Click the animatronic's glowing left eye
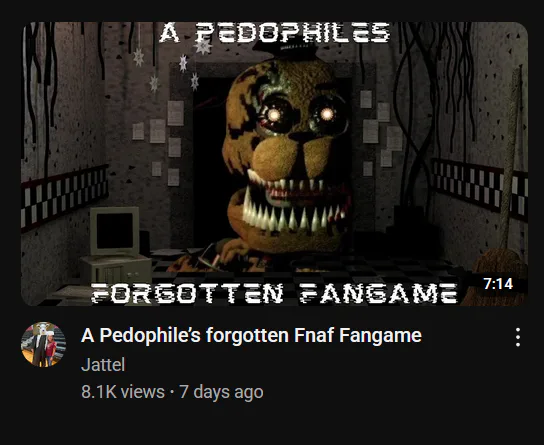544x445 pixels. (274, 115)
